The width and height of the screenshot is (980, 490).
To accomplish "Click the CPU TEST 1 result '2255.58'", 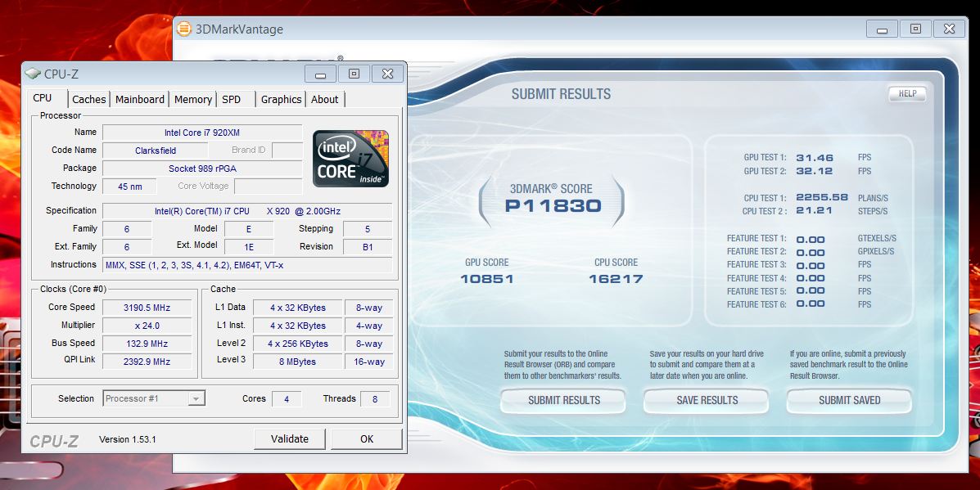I will coord(822,197).
